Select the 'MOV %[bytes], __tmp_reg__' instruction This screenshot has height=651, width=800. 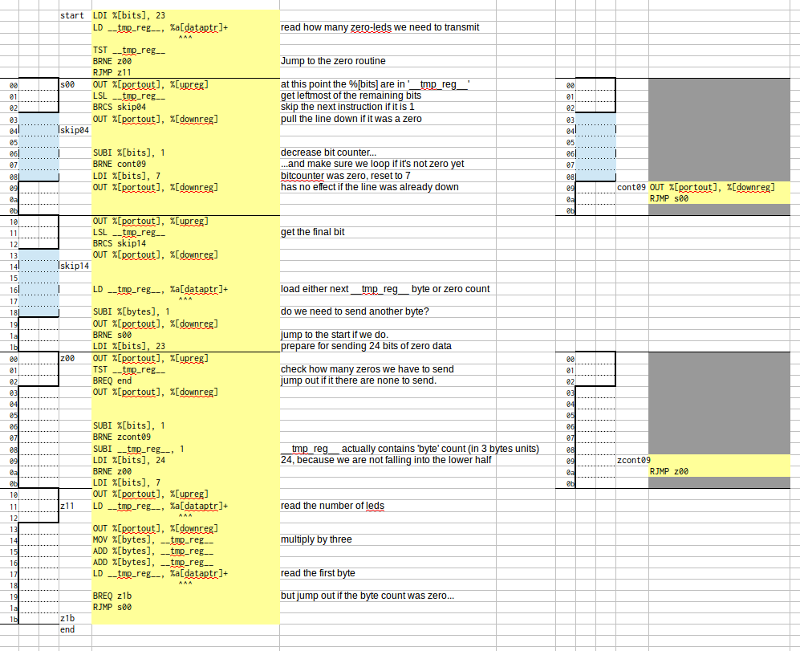(x=153, y=540)
